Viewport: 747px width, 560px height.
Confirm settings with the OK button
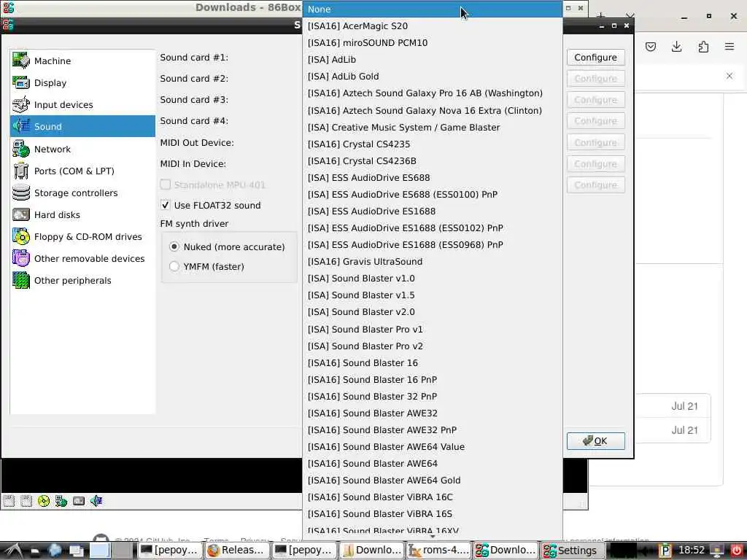595,441
